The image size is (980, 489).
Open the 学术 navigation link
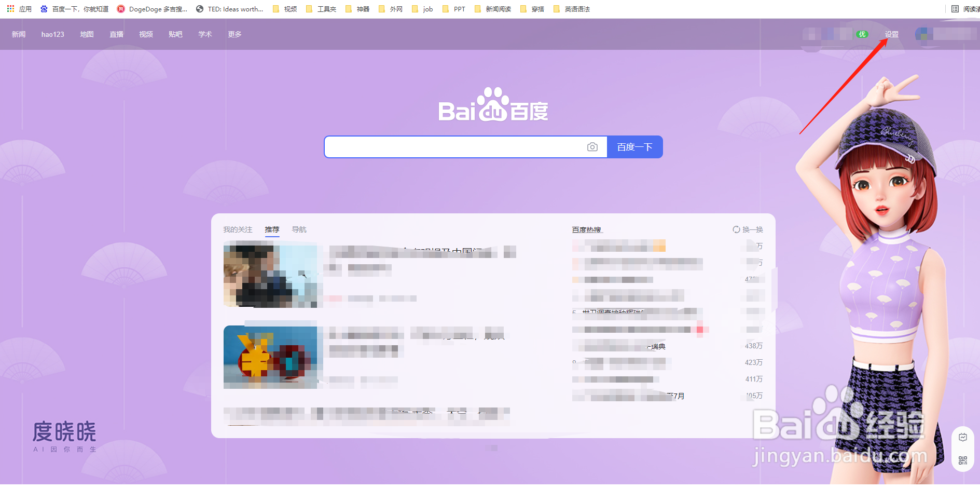pyautogui.click(x=205, y=34)
